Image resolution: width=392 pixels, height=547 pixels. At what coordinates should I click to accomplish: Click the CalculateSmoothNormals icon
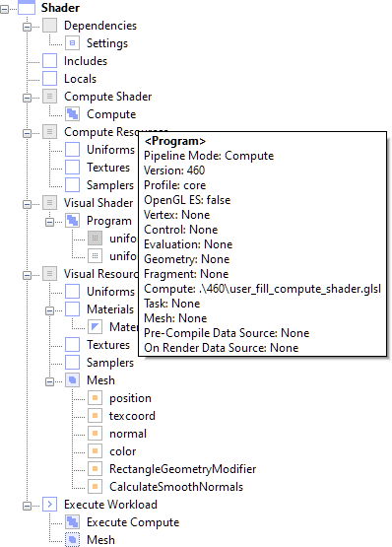click(95, 486)
